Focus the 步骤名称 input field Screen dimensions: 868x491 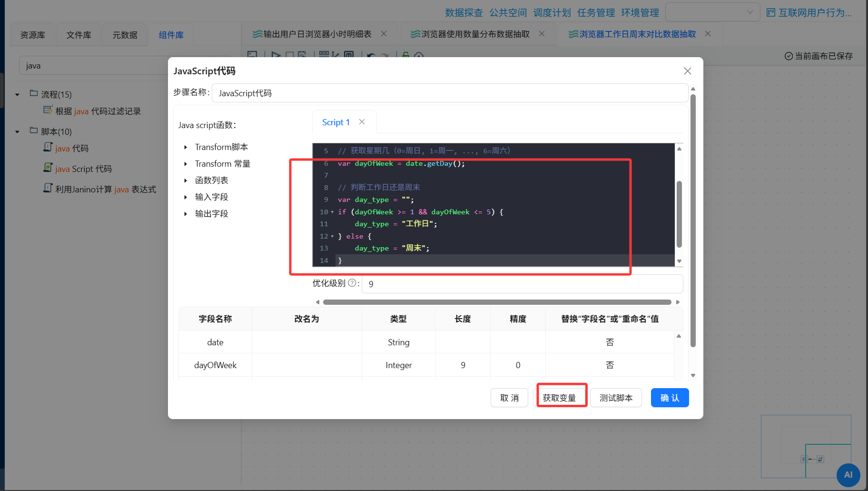coord(450,93)
